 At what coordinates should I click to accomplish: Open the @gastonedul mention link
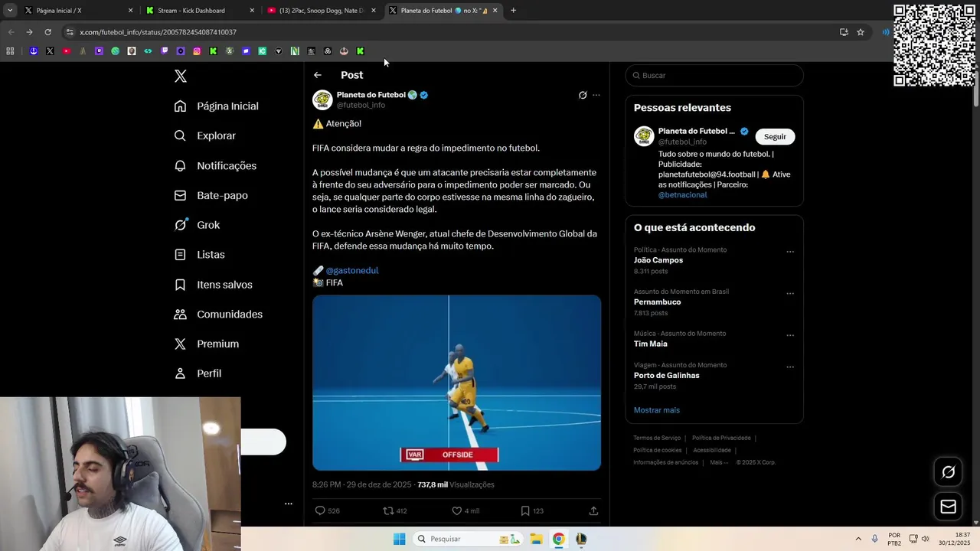click(x=352, y=270)
